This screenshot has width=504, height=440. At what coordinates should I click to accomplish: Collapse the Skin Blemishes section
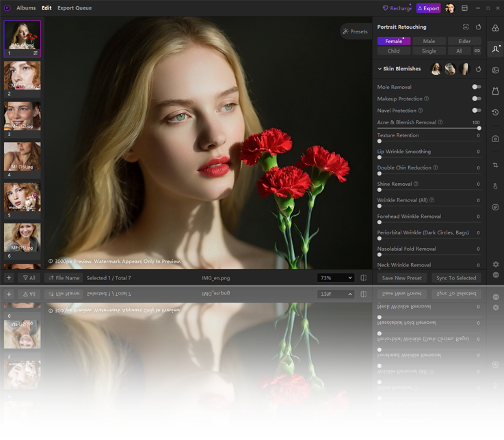coord(380,69)
